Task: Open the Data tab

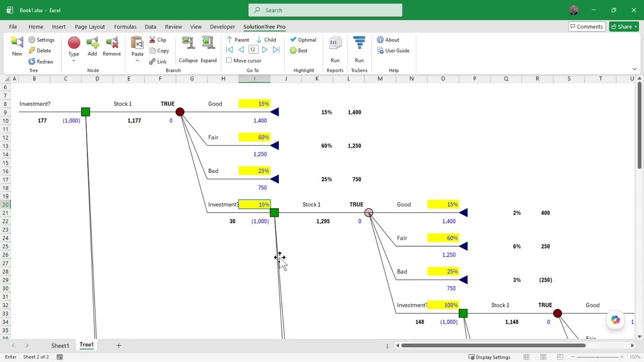Action: click(150, 27)
